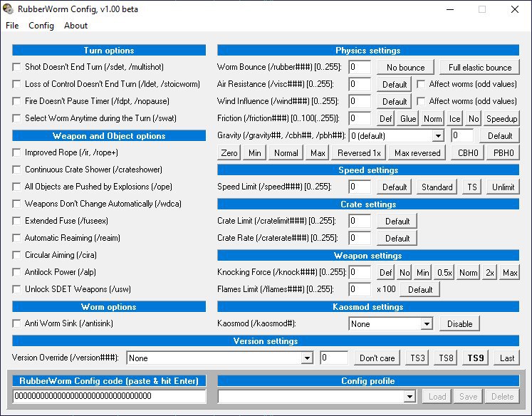Toggle Automatic Reaiming checkbox
Image resolution: width=532 pixels, height=416 pixels.
click(16, 238)
